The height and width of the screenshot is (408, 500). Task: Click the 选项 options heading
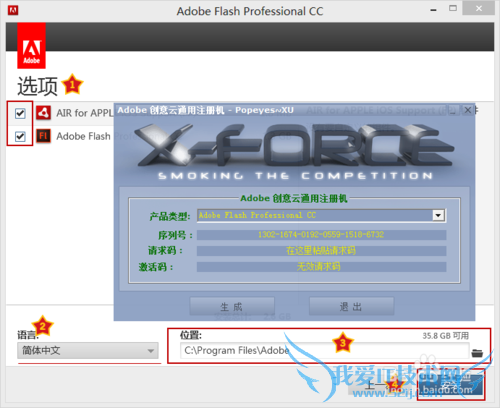(37, 86)
